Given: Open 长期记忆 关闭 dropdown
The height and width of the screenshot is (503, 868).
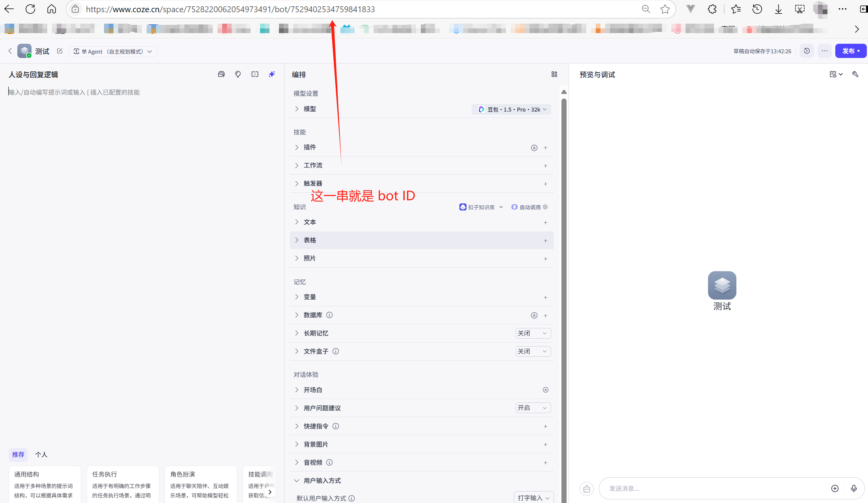Looking at the screenshot, I should click(x=533, y=333).
